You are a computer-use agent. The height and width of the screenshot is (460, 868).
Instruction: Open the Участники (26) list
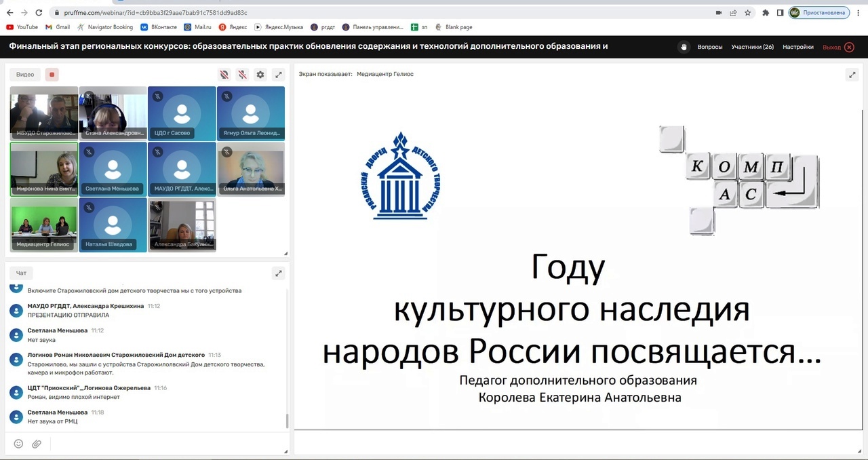pyautogui.click(x=752, y=47)
